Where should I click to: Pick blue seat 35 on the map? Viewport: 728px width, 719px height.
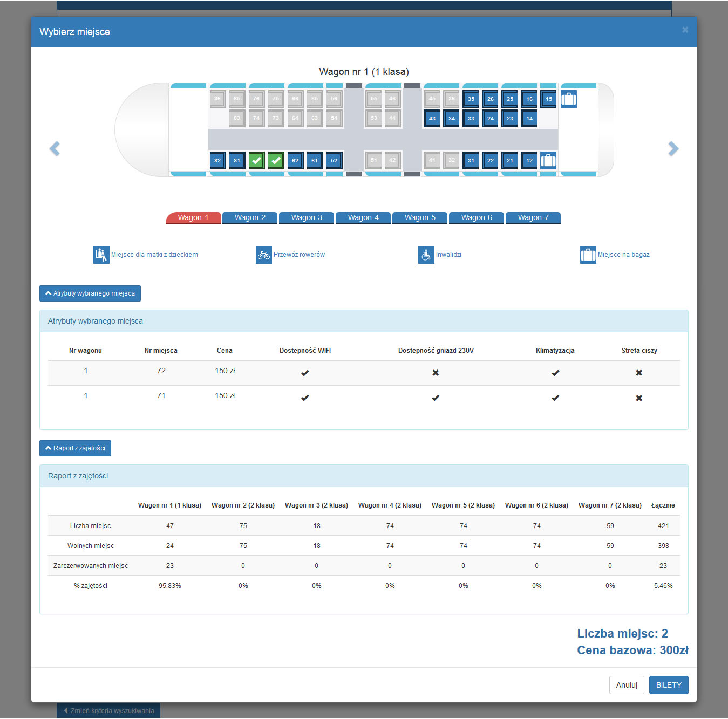click(x=471, y=99)
